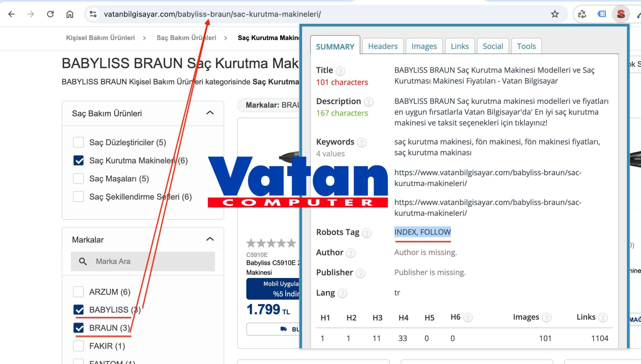Click the browser back arrow
The image size is (641, 364).
click(12, 14)
